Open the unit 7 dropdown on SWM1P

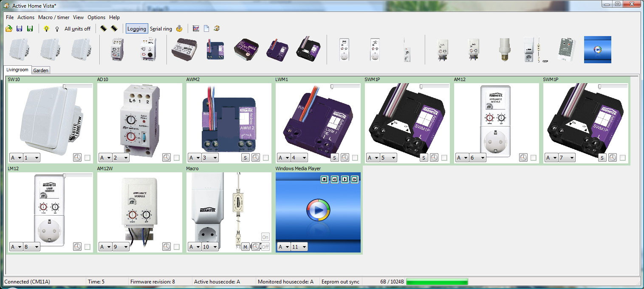[x=566, y=158]
